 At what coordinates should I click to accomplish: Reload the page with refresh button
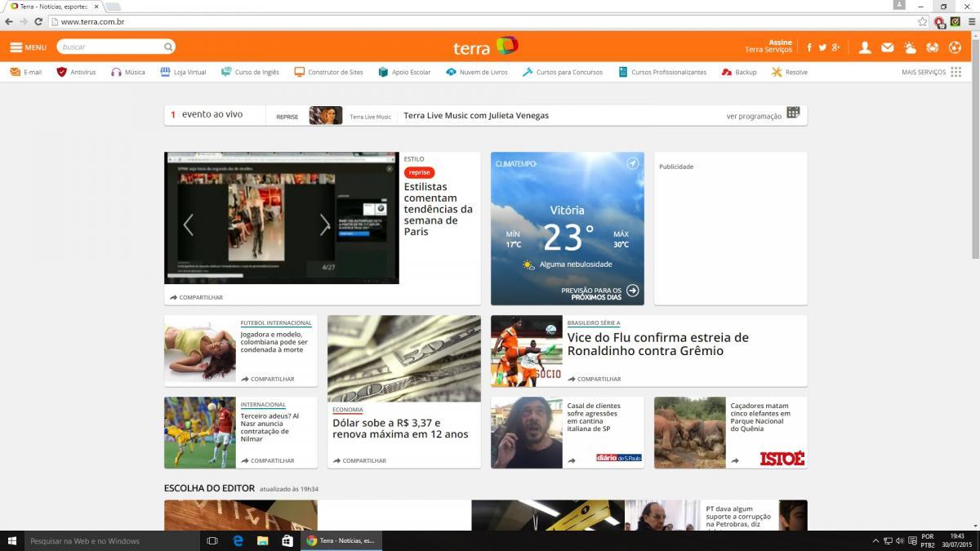click(x=38, y=21)
